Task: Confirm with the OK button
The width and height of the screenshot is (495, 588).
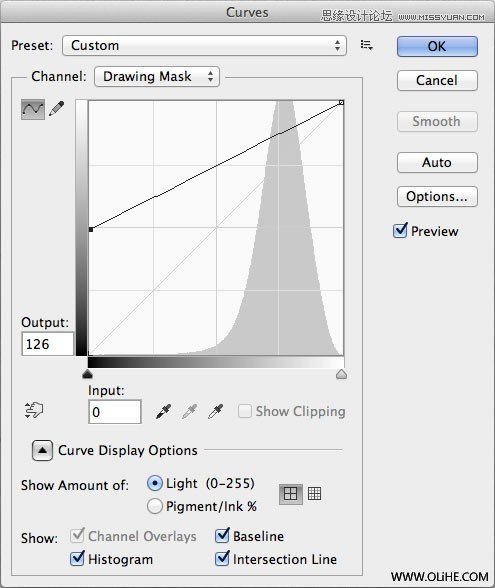Action: tap(437, 46)
